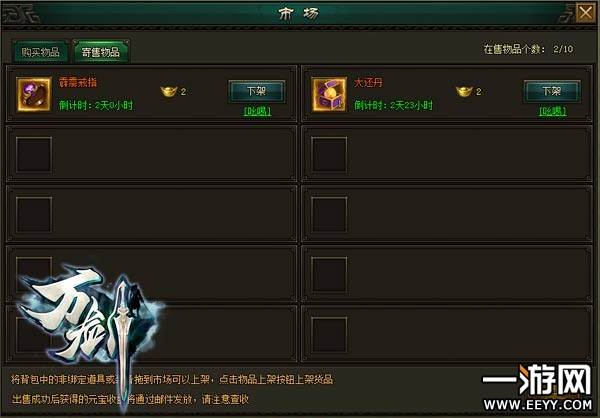Select the empty slot below the ring item
The height and width of the screenshot is (418, 600).
coord(34,154)
